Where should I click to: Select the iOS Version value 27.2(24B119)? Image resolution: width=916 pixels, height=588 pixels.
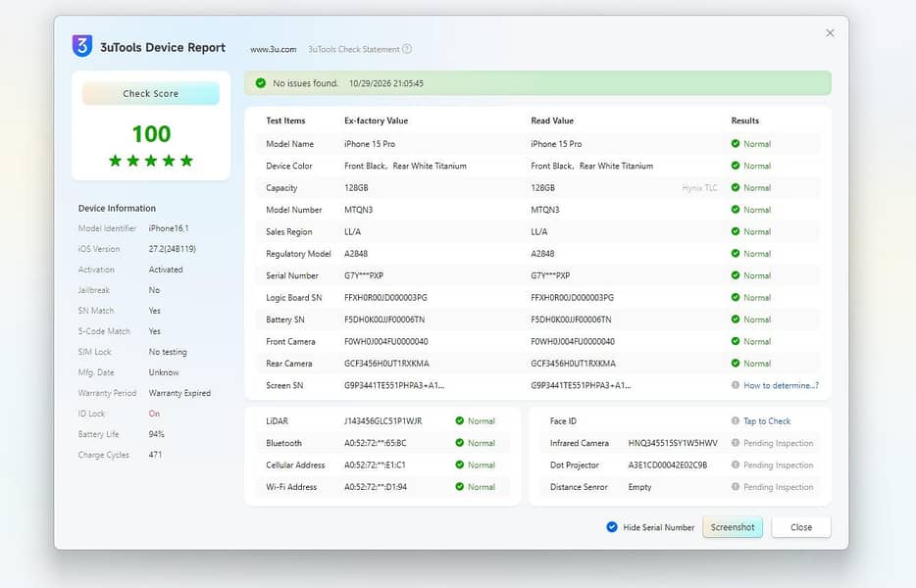[173, 249]
